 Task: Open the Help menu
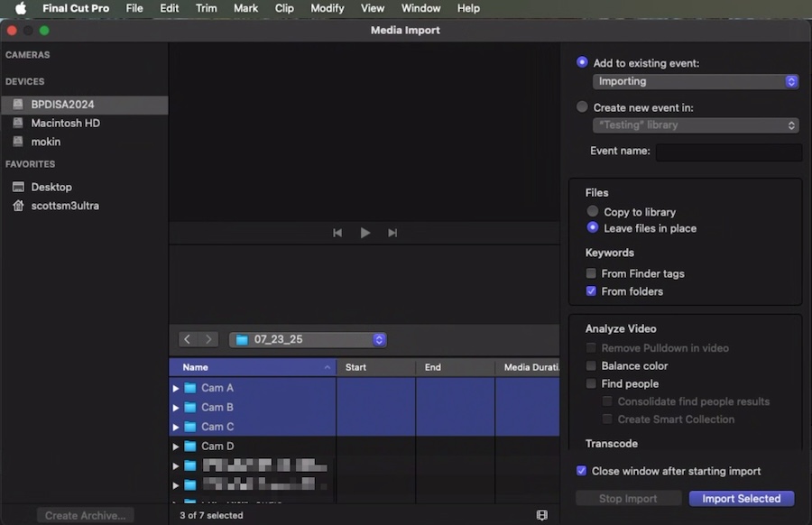[x=468, y=8]
